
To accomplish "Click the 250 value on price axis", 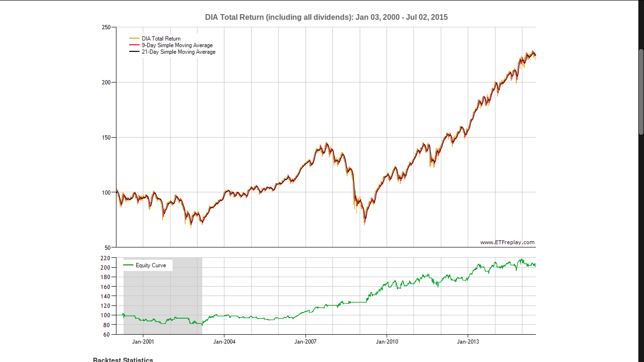I will pyautogui.click(x=106, y=27).
